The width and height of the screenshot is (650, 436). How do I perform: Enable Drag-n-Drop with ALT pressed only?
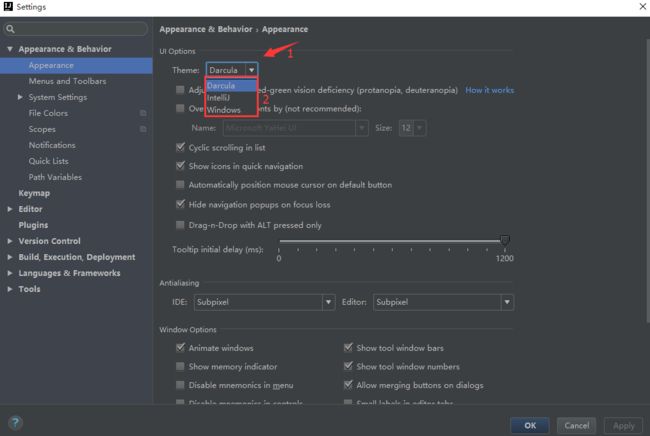[180, 225]
